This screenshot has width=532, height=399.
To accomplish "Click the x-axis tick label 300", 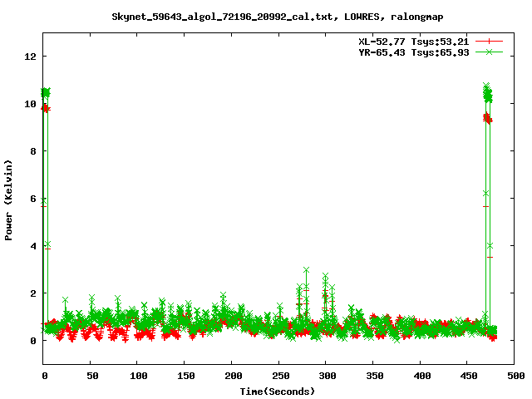I will pyautogui.click(x=327, y=376).
